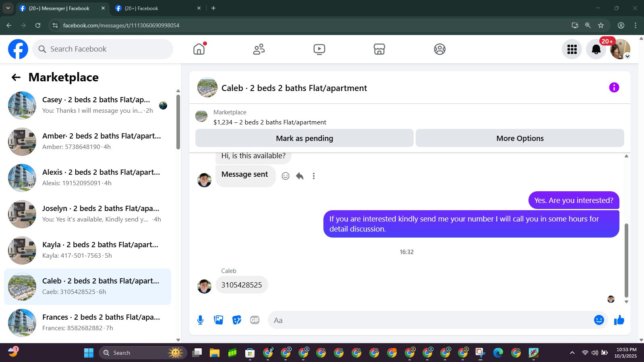Send a thumbs-up like
The width and height of the screenshot is (644, 362).
tap(619, 320)
